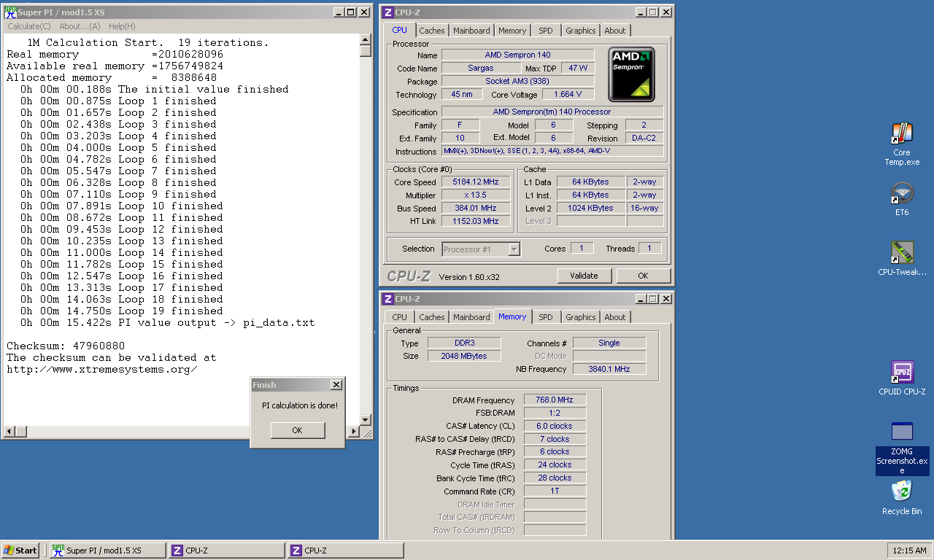Image resolution: width=934 pixels, height=560 pixels.
Task: Click Bus Speed value 384.01 MHz
Action: pyautogui.click(x=476, y=209)
